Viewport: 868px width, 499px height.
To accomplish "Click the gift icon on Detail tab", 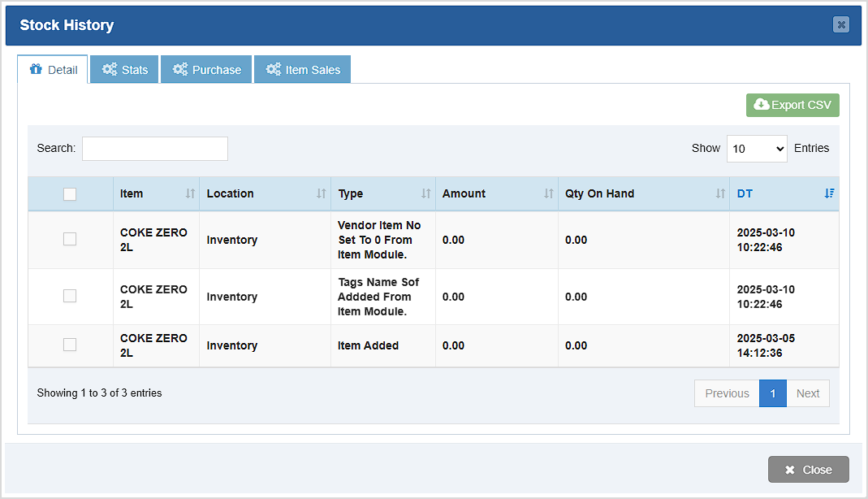I will point(34,69).
